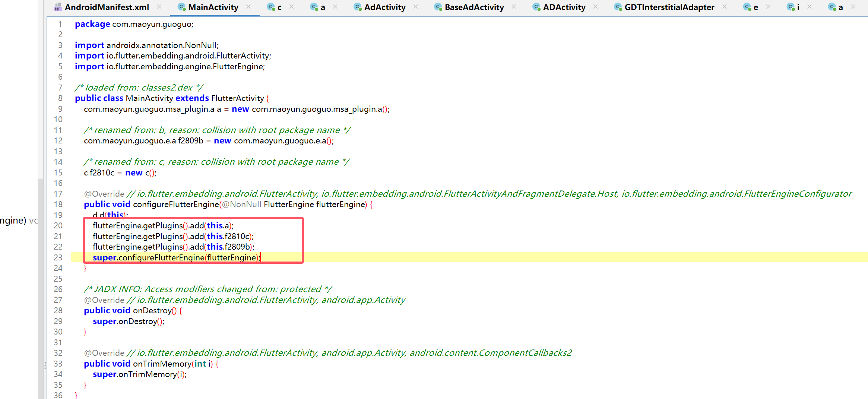Click line number 8 in the gutter

pyautogui.click(x=60, y=98)
